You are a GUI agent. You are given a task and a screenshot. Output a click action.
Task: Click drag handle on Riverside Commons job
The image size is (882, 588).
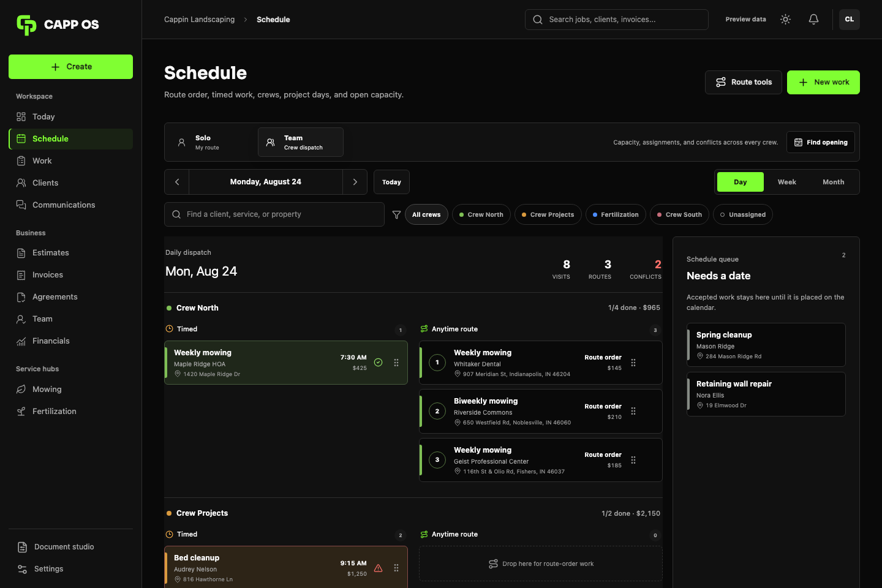tap(633, 412)
